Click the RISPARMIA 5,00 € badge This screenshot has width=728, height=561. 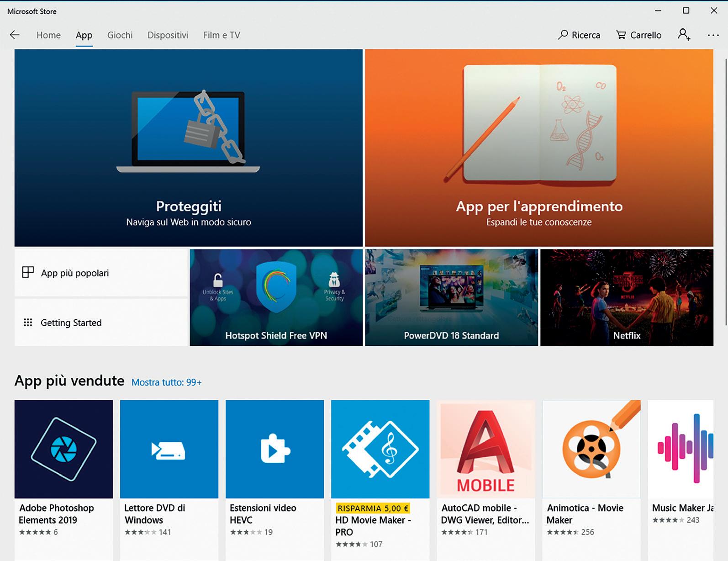pyautogui.click(x=373, y=508)
